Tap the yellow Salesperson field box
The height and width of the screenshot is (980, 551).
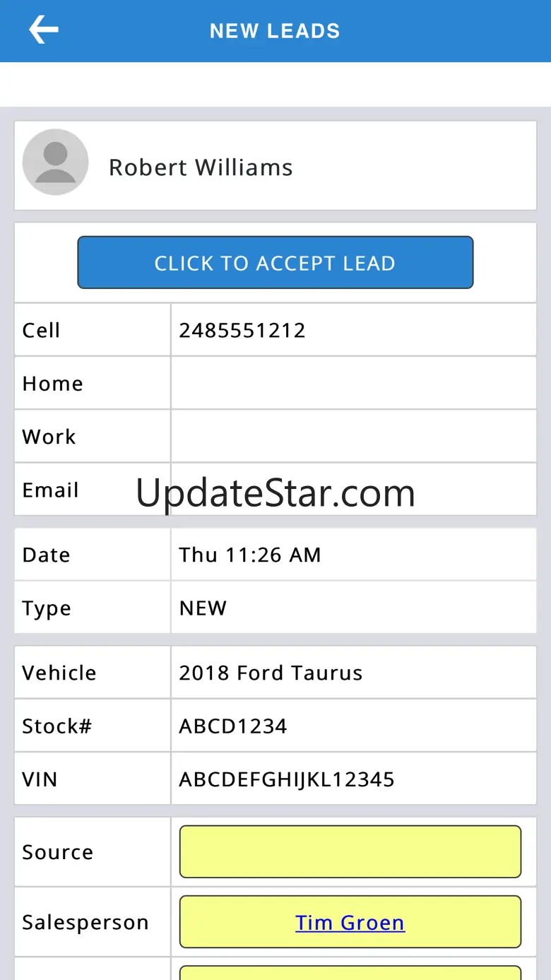pyautogui.click(x=466, y=922)
